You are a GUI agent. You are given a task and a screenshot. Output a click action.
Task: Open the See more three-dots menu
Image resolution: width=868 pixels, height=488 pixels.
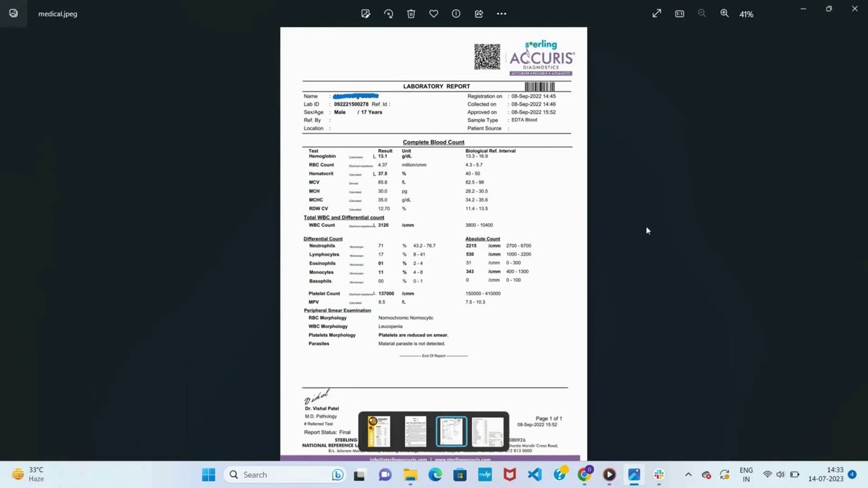coord(501,14)
